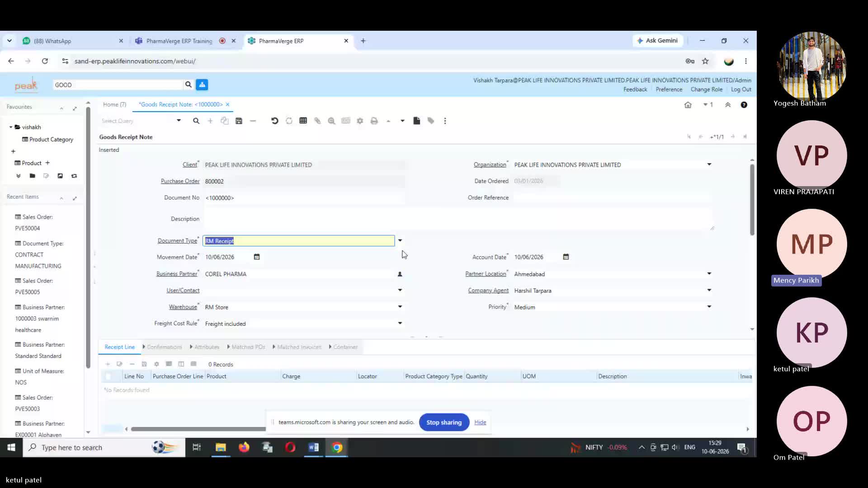Click the Copy Record icon

point(224,121)
